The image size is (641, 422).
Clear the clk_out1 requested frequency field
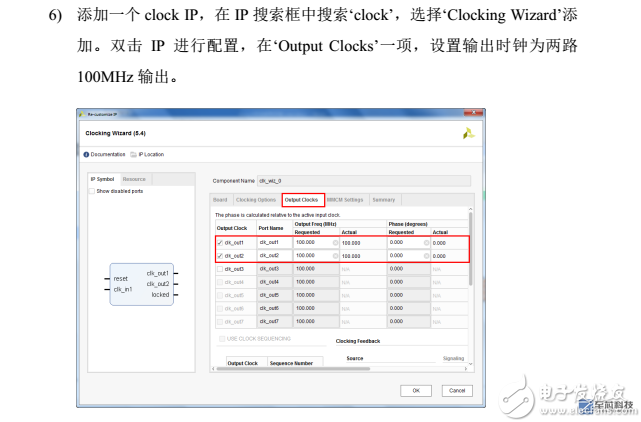(x=335, y=243)
